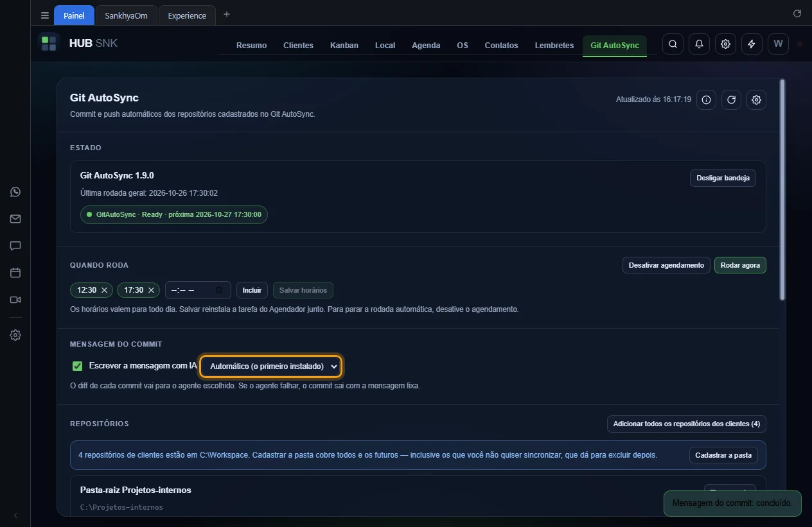
Task: Open the OS navigation item
Action: (463, 46)
